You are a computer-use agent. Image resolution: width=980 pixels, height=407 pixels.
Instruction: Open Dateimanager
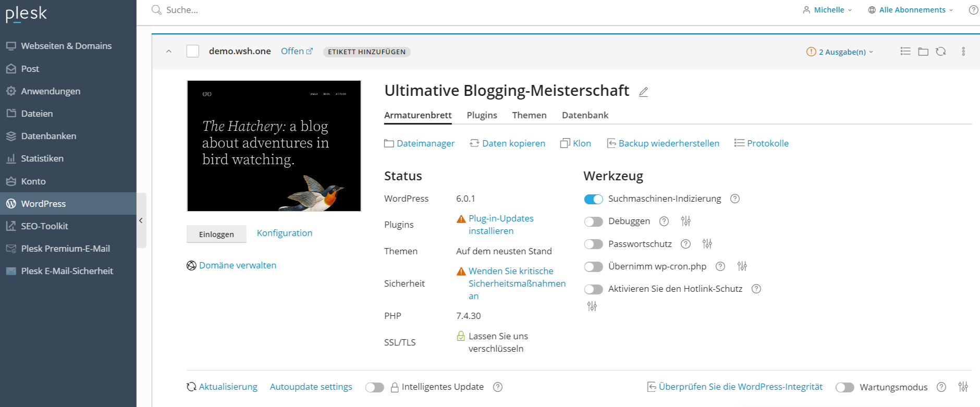(420, 143)
